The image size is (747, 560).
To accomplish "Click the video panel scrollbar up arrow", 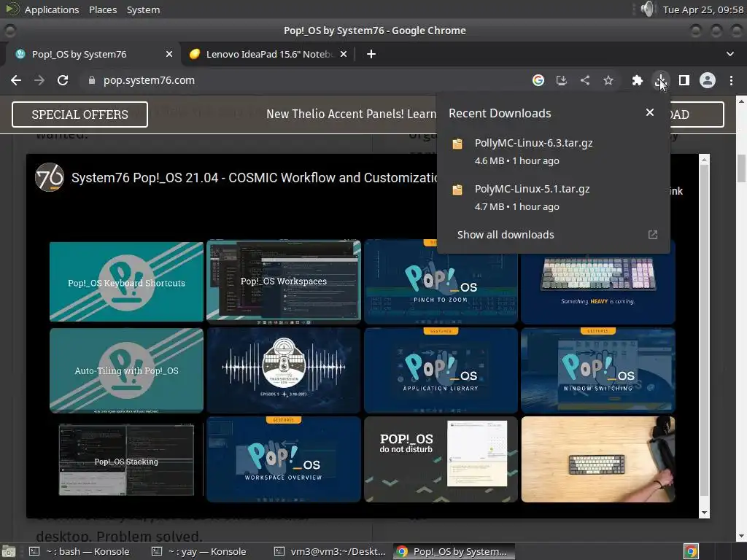I will 704,160.
